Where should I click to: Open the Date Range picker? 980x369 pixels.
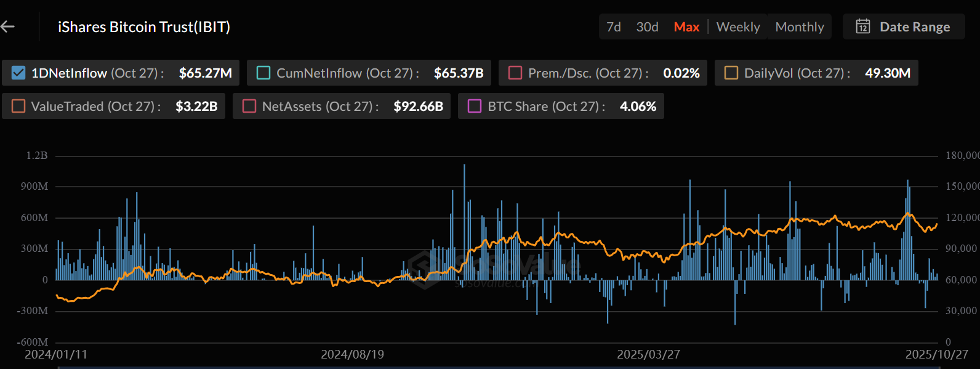pyautogui.click(x=914, y=27)
